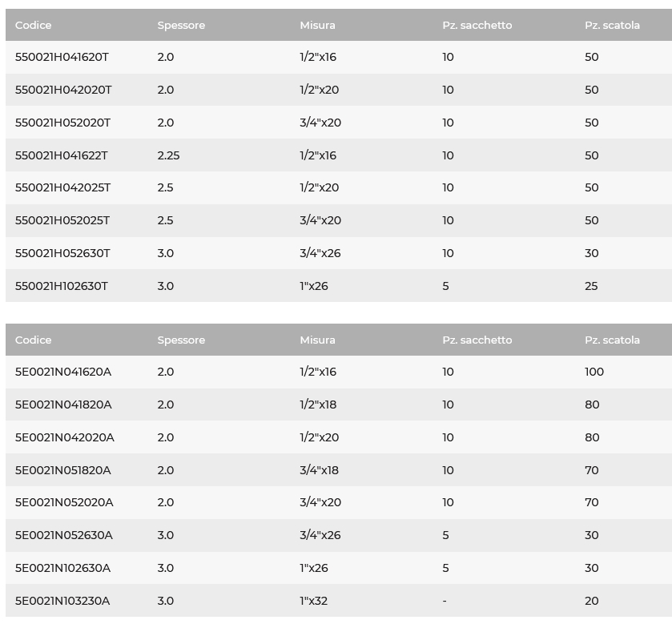Select code 550021H042025T
The image size is (672, 624).
[x=62, y=187]
